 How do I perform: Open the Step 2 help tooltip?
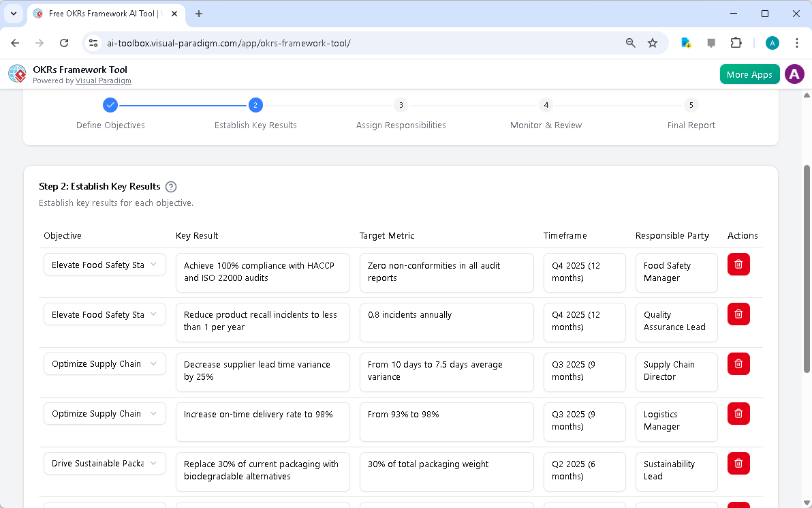click(171, 186)
